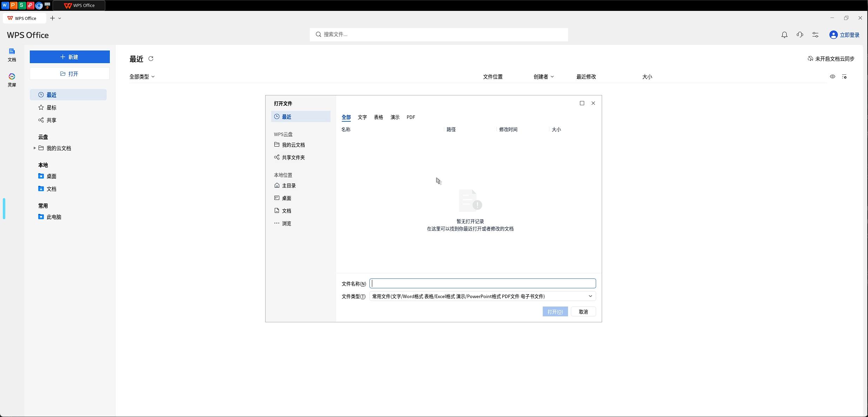The image size is (868, 417).
Task: Click the 文件名称 input field
Action: (x=483, y=283)
